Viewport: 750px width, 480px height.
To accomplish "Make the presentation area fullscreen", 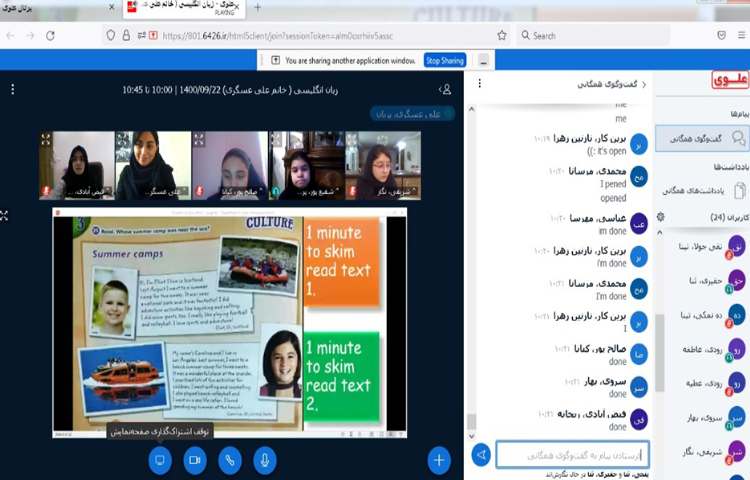I will [4, 216].
